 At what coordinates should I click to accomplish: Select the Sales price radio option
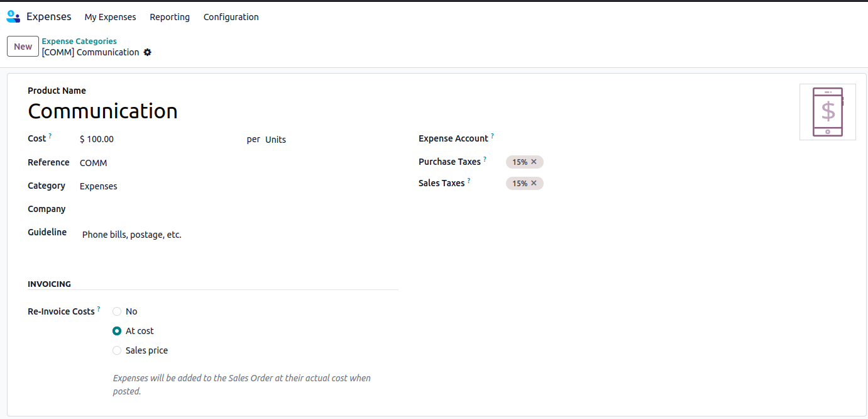click(x=117, y=350)
